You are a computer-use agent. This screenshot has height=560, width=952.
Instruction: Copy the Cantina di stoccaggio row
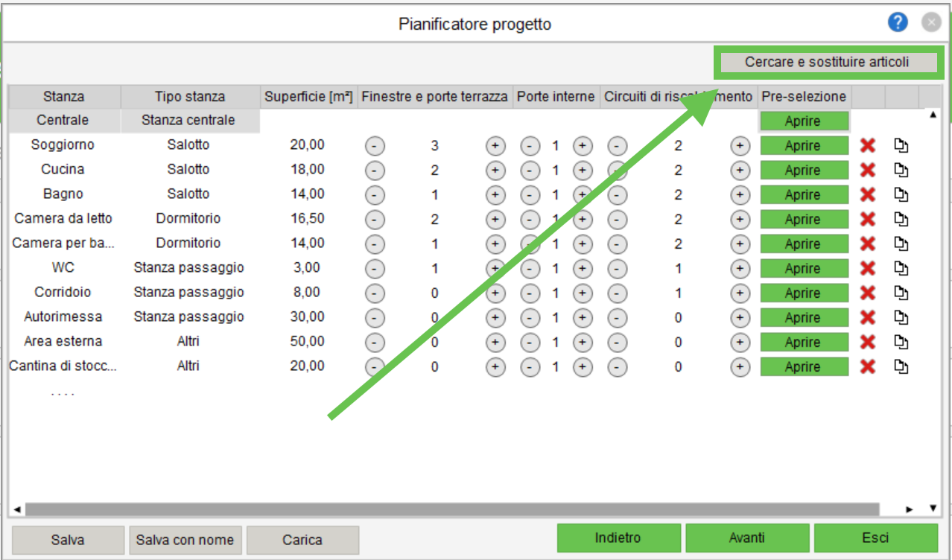coord(901,366)
